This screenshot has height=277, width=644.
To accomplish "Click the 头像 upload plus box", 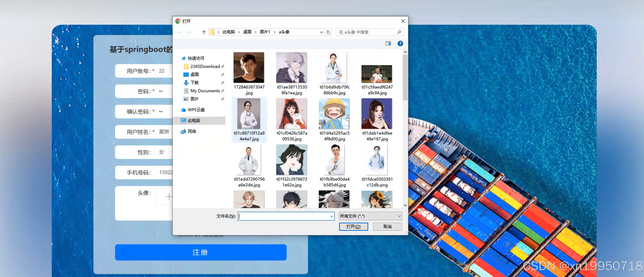I will click(164, 196).
